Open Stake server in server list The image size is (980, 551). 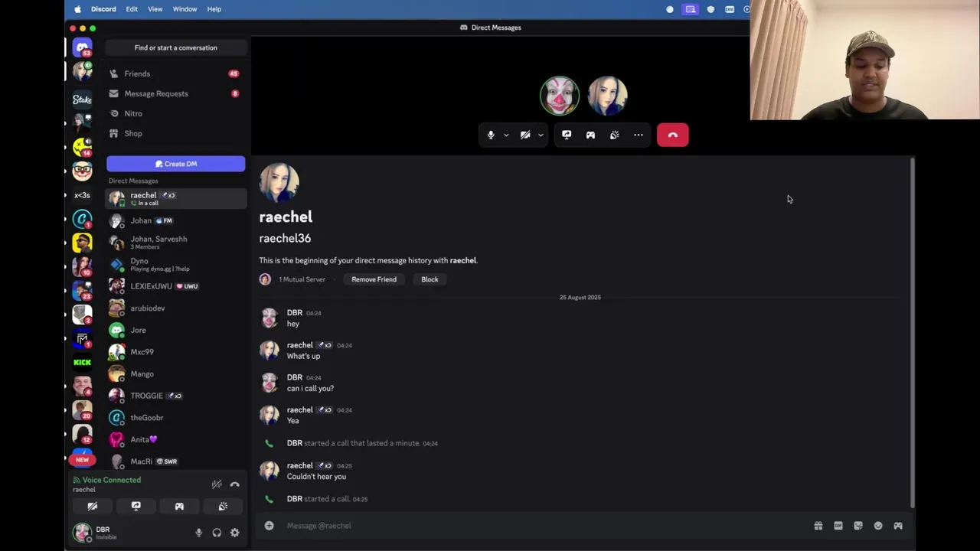[x=82, y=99]
